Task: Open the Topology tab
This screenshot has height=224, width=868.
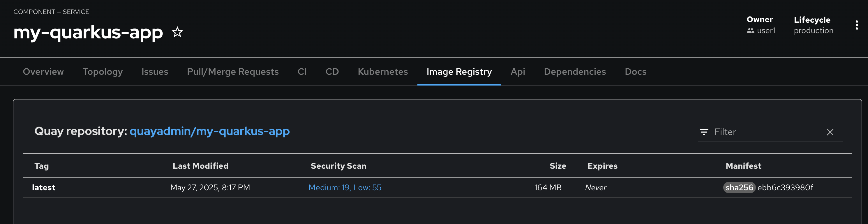Action: pos(103,72)
